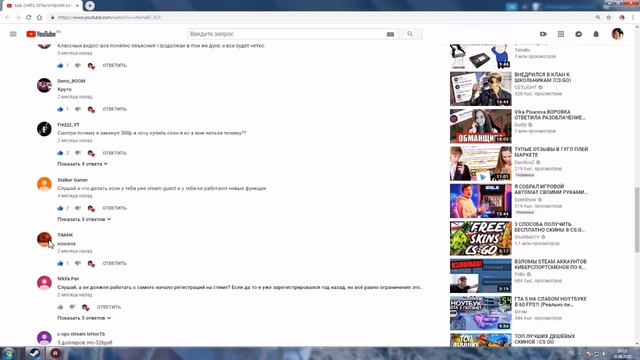This screenshot has width=640, height=360.
Task: Like the comment about 300р skin purchase
Action: 60,153
